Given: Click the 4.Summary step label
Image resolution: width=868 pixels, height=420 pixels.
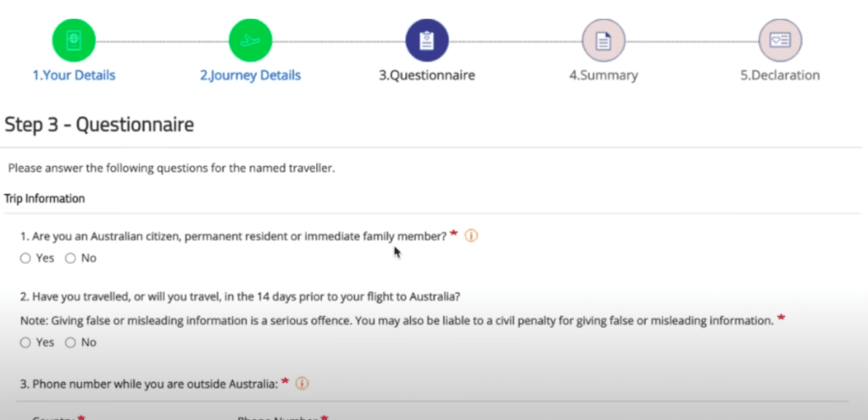Looking at the screenshot, I should (x=604, y=75).
